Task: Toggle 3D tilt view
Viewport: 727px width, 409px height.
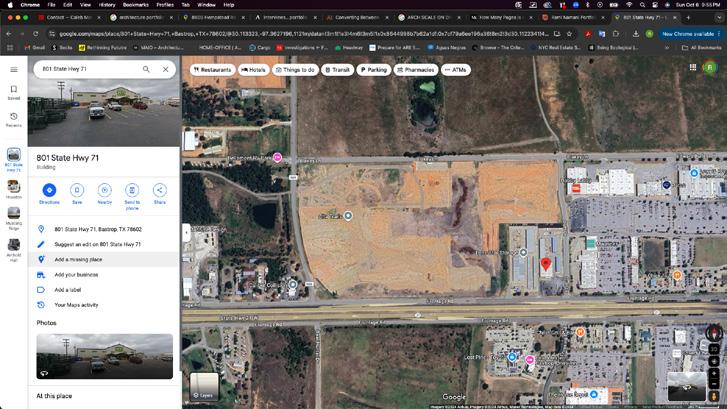Action: coord(714,349)
